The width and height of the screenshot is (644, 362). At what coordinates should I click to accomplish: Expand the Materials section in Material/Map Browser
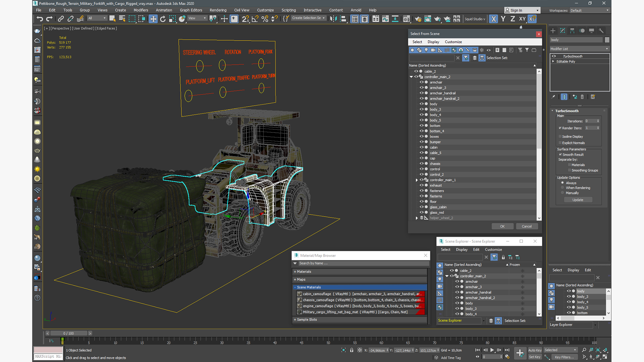point(360,271)
